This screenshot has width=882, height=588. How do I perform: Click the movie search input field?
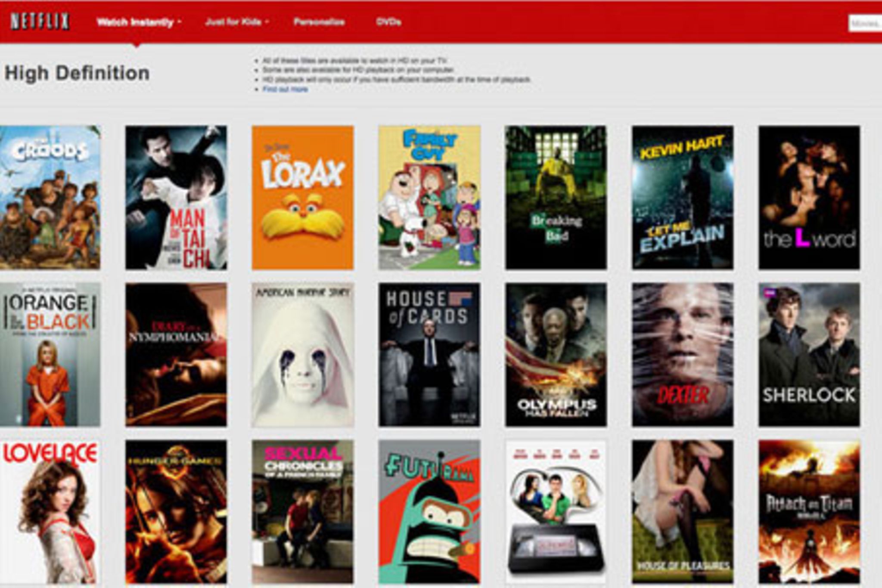click(x=865, y=24)
